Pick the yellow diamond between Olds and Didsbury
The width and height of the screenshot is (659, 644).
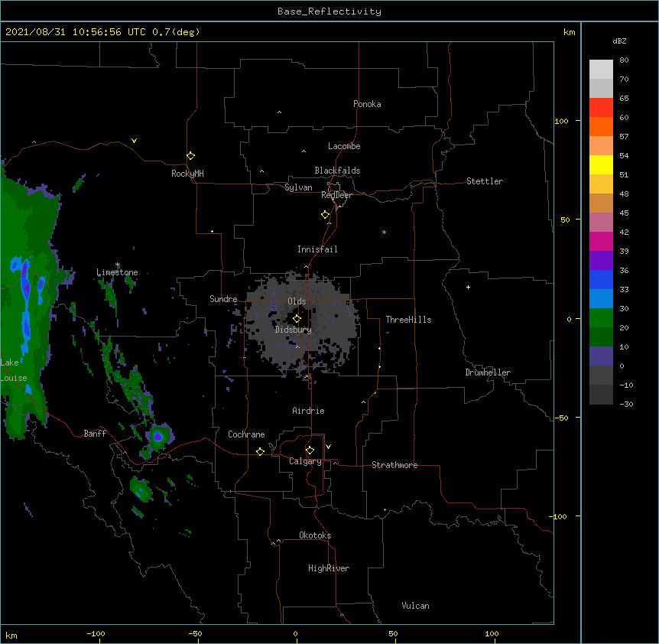[297, 319]
